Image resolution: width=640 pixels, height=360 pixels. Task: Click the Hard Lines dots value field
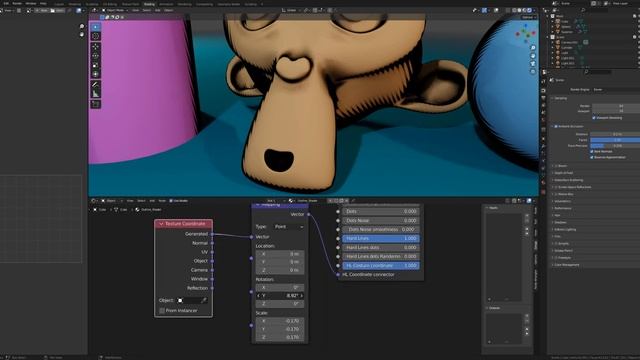click(381, 247)
